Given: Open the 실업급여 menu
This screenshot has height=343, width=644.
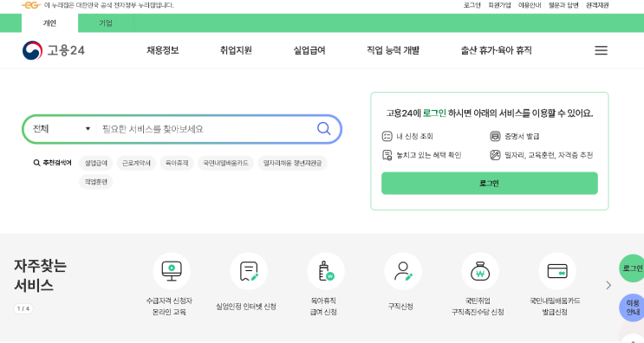Looking at the screenshot, I should 309,50.
